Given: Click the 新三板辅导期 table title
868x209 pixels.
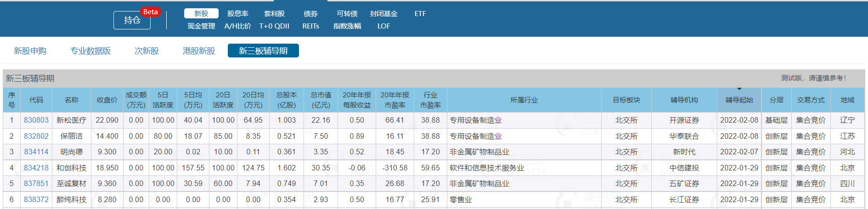Looking at the screenshot, I should [30, 79].
